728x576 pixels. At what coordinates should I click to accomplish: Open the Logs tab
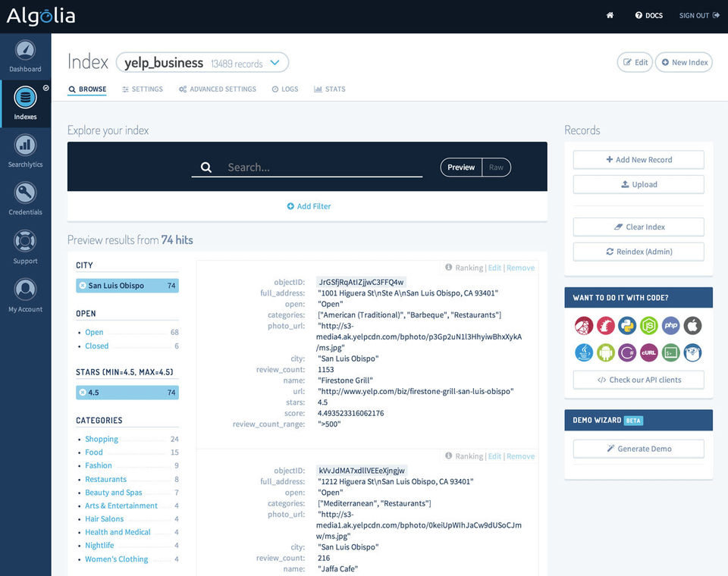[x=285, y=89]
